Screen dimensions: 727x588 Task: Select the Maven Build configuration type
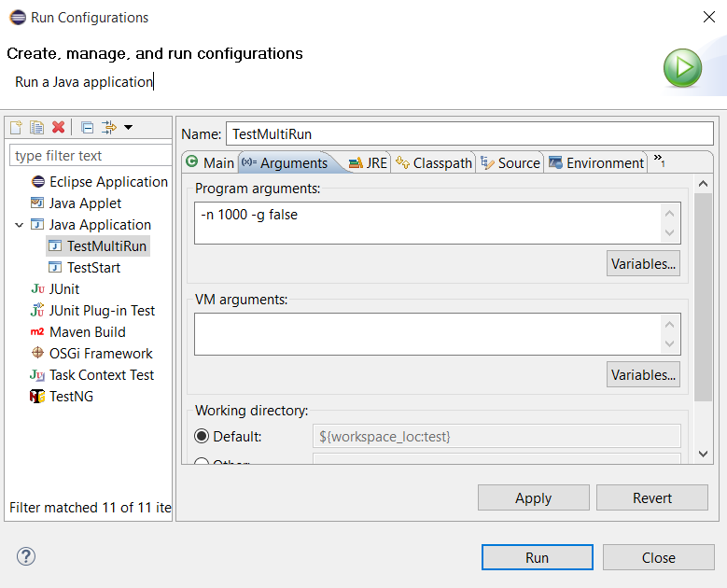coord(87,332)
